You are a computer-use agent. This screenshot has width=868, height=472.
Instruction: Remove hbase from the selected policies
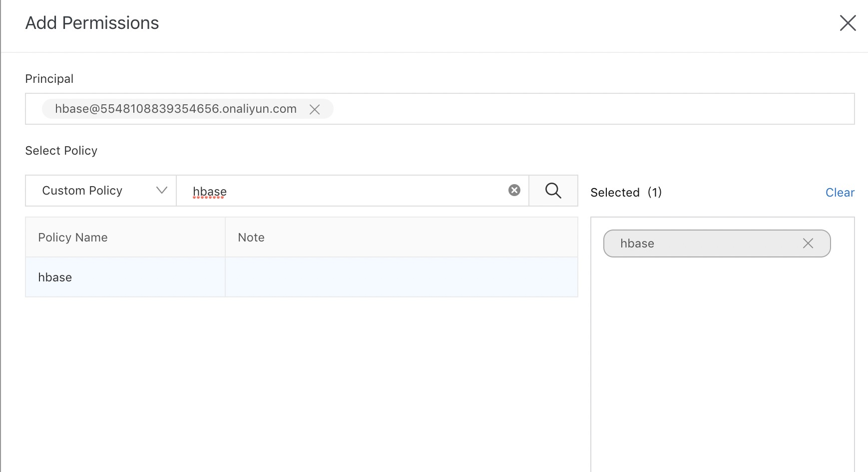coord(808,243)
